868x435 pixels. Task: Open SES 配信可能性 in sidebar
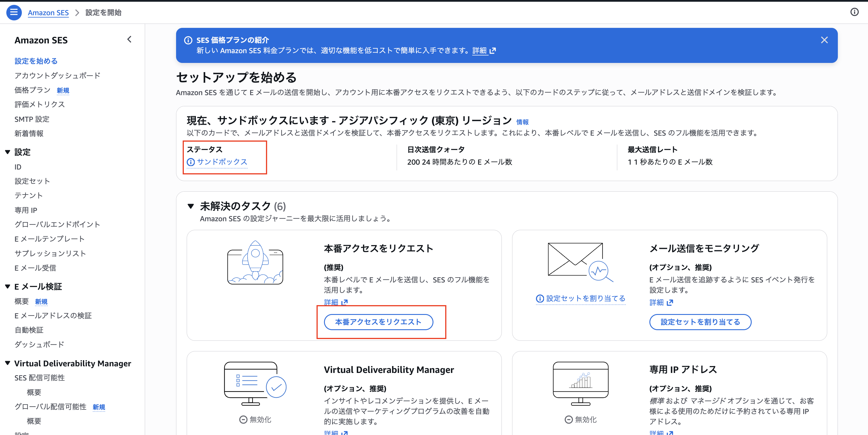click(40, 378)
